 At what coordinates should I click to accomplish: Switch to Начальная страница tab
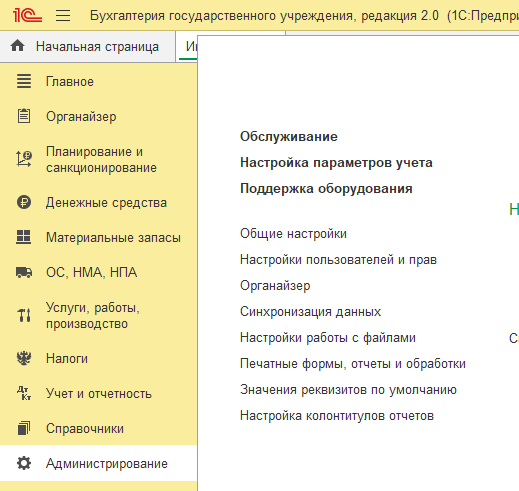tap(87, 46)
